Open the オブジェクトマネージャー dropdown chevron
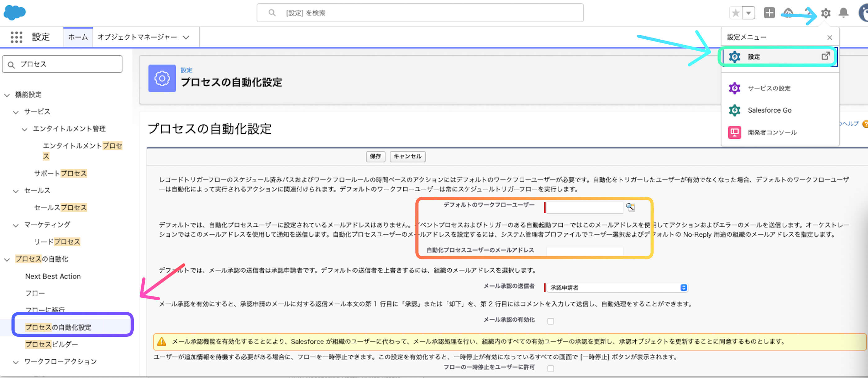 [x=186, y=37]
